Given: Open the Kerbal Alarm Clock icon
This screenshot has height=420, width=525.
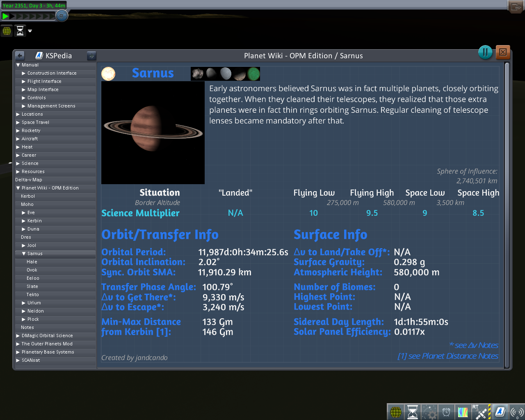Looking at the screenshot, I should click(x=446, y=412).
